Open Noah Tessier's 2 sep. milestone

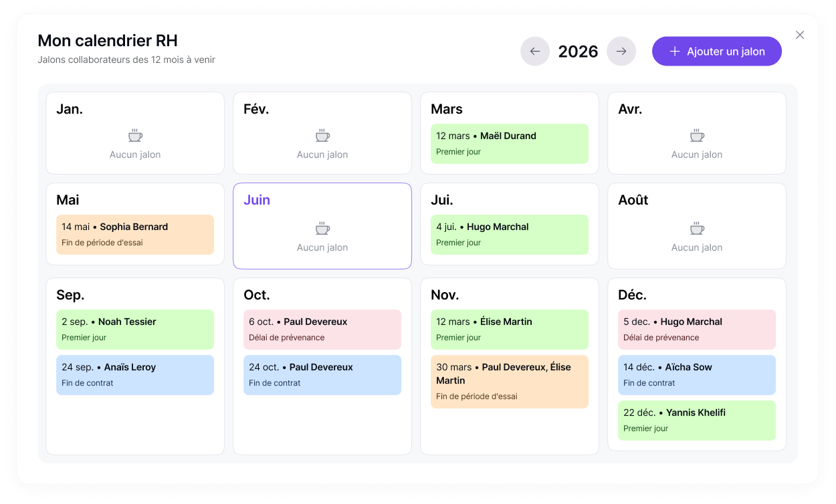click(x=135, y=330)
